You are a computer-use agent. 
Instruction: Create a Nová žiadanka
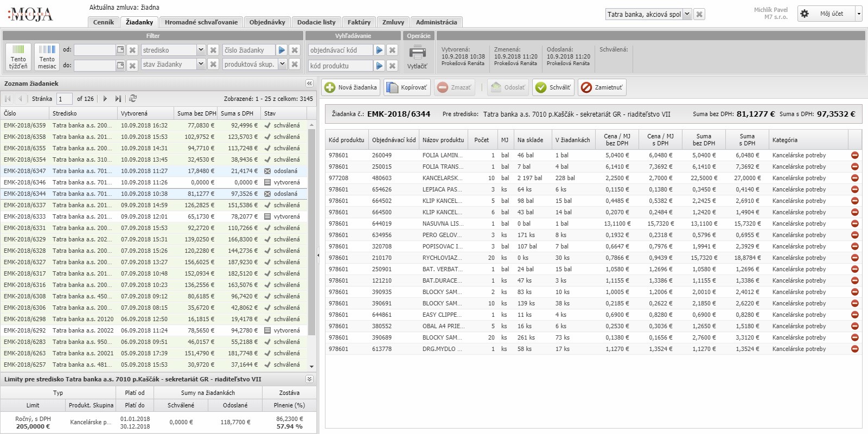coord(351,87)
